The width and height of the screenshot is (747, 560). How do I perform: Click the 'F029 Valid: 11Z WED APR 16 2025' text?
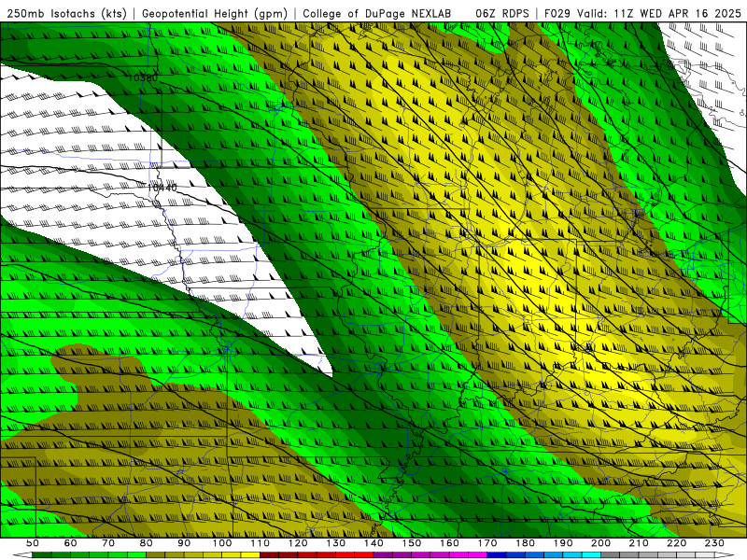pyautogui.click(x=642, y=13)
